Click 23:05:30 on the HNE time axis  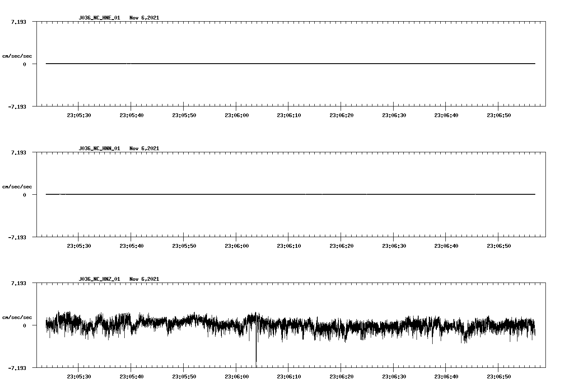pyautogui.click(x=79, y=115)
